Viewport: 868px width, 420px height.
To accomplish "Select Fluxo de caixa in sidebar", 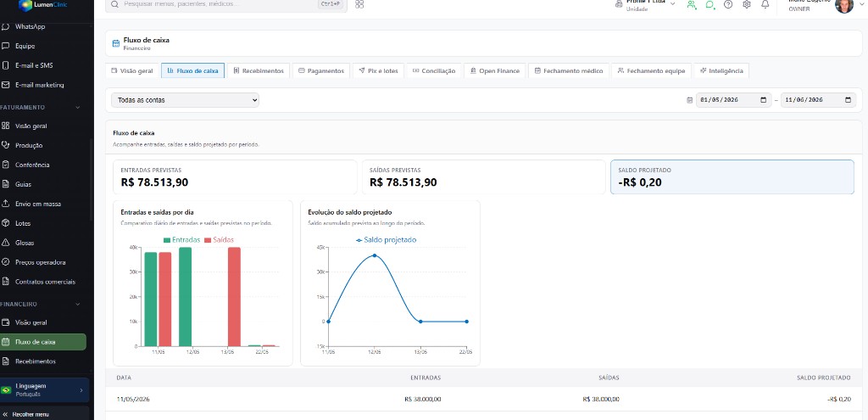I will pyautogui.click(x=43, y=342).
